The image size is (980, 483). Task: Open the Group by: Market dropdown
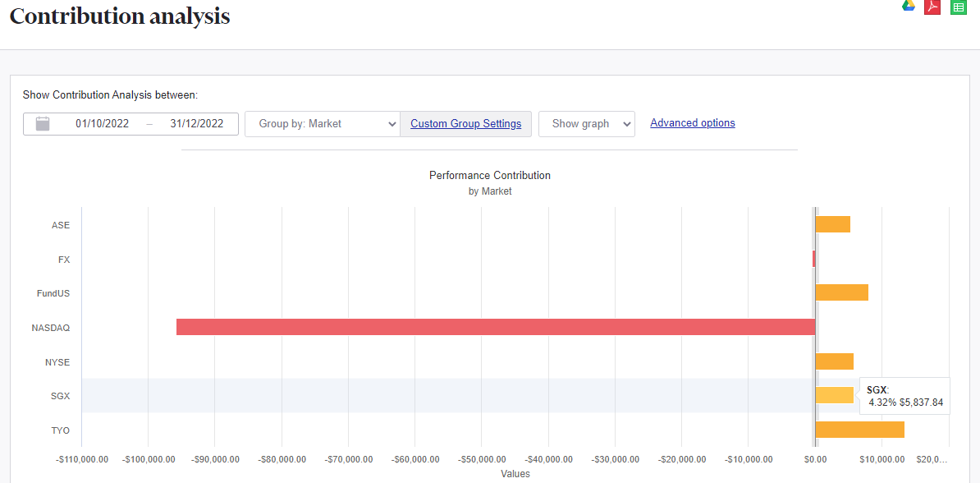[322, 123]
